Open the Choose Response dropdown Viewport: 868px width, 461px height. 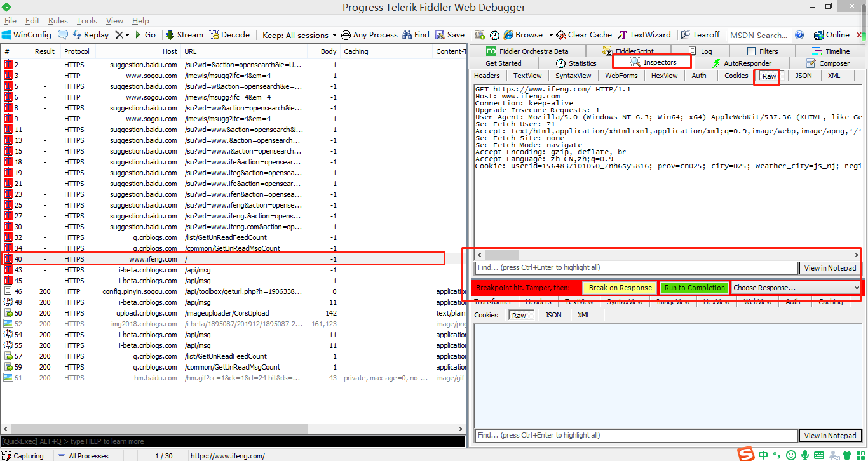click(796, 288)
